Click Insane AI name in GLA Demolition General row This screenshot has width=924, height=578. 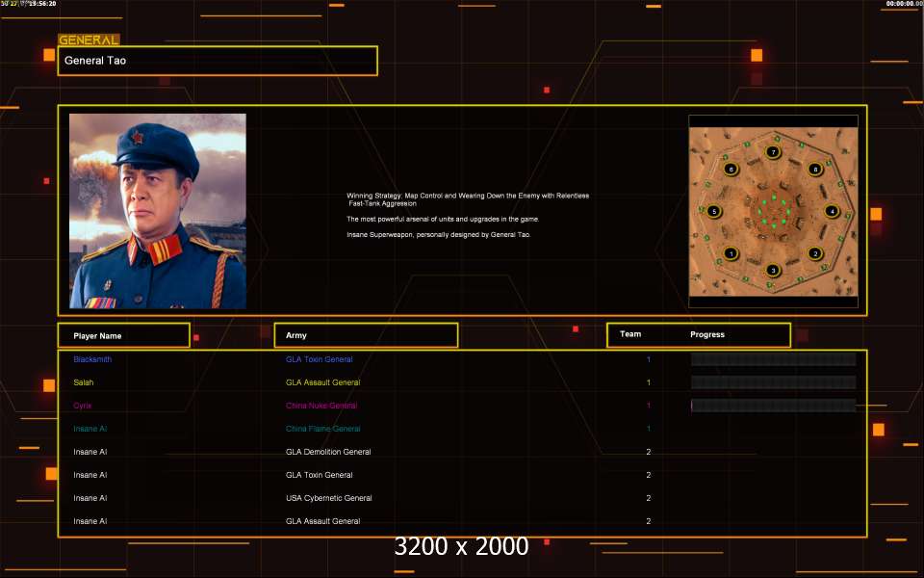pyautogui.click(x=90, y=452)
